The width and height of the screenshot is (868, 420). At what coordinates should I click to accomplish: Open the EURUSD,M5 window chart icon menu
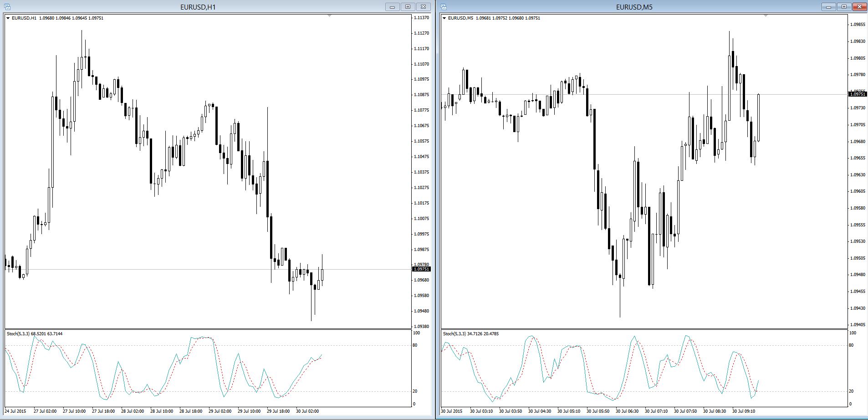(444, 7)
